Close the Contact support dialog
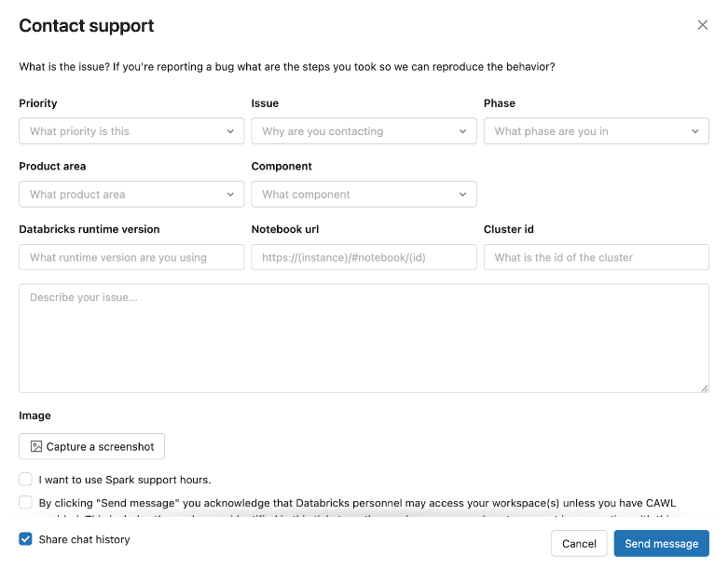 click(703, 25)
